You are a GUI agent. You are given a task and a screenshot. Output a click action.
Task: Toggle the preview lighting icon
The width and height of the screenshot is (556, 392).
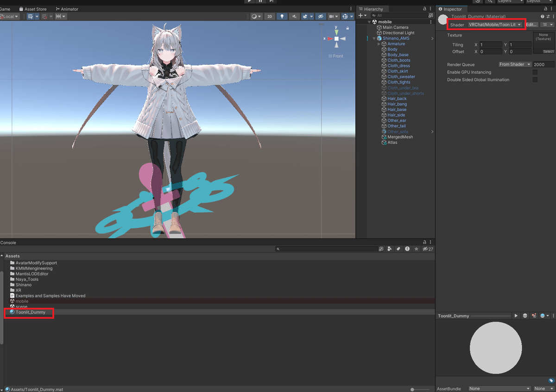(x=534, y=316)
